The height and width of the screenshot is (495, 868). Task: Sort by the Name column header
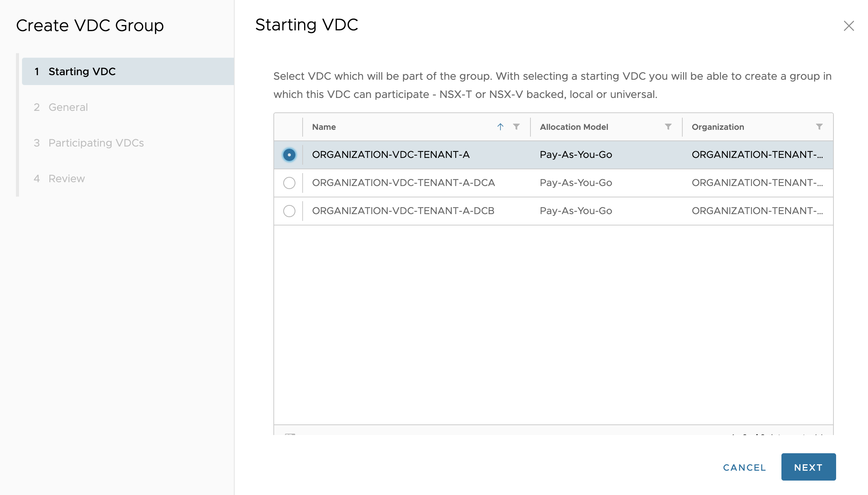click(324, 127)
